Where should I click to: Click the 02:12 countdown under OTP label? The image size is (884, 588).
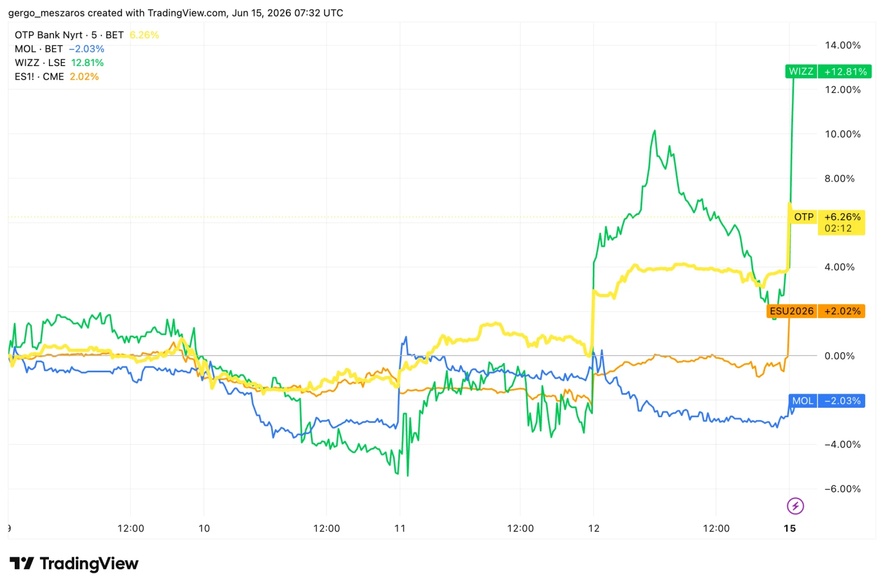click(x=838, y=229)
